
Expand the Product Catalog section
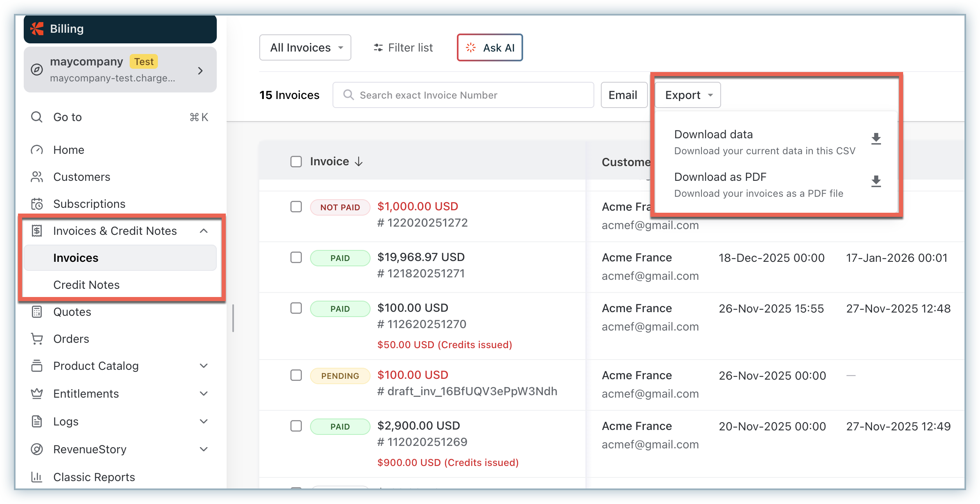click(x=204, y=365)
